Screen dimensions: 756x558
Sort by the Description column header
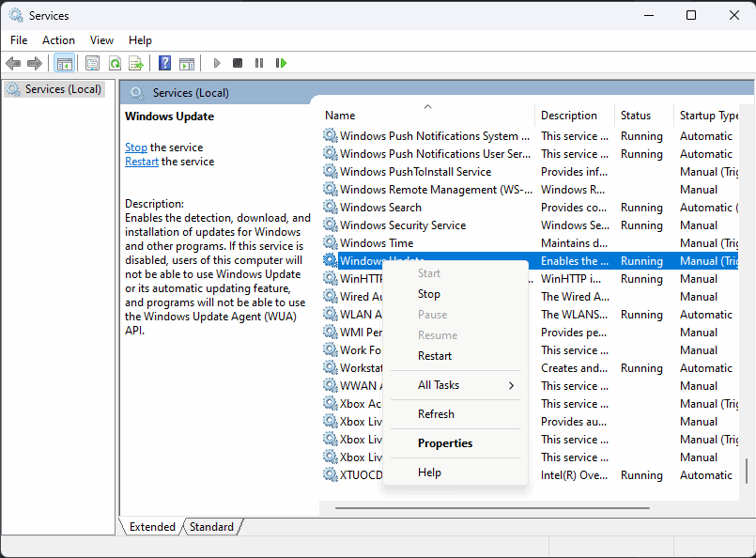pos(575,116)
